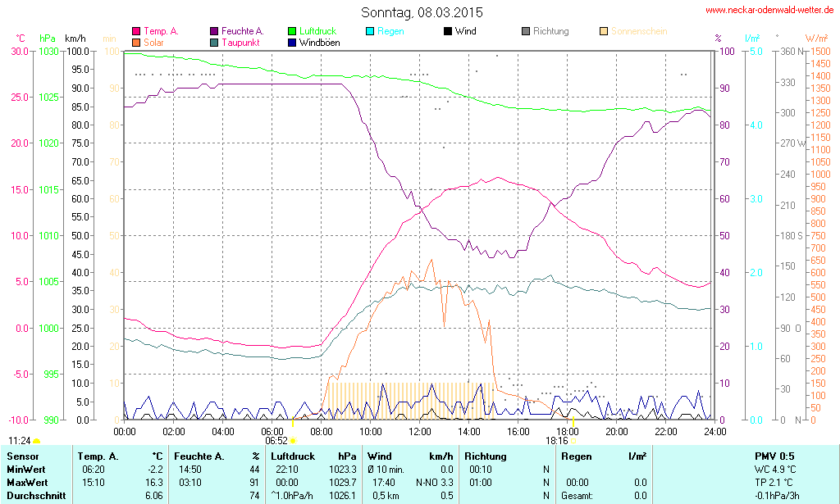Click the black Wind legend square
Image resolution: width=840 pixels, height=504 pixels.
447,31
